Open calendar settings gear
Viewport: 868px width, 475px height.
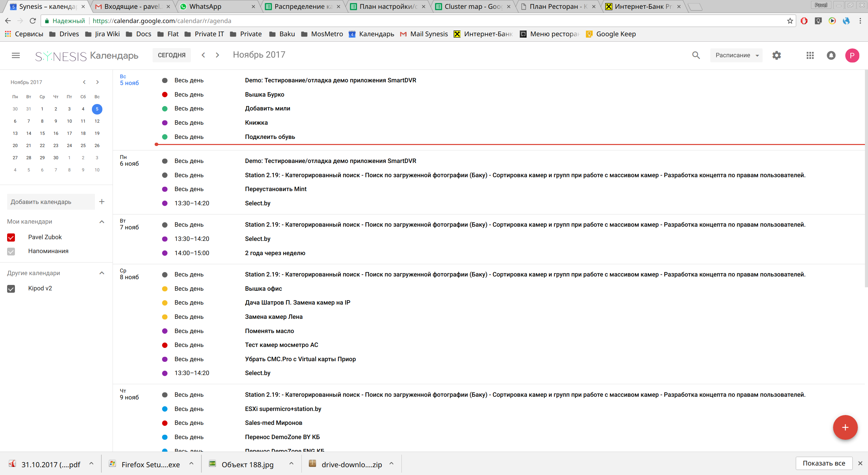click(776, 55)
